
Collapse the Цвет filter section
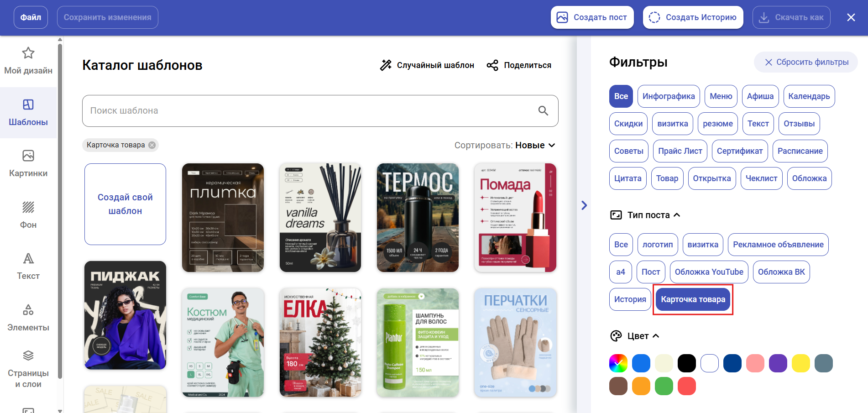[656, 336]
